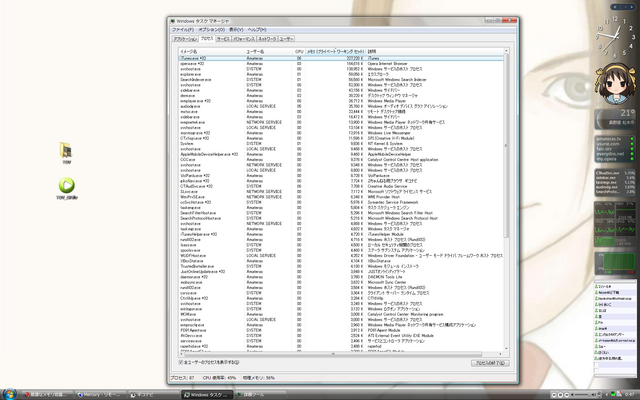Switch to the サービス tab
This screenshot has width=640, height=400.
click(x=223, y=39)
